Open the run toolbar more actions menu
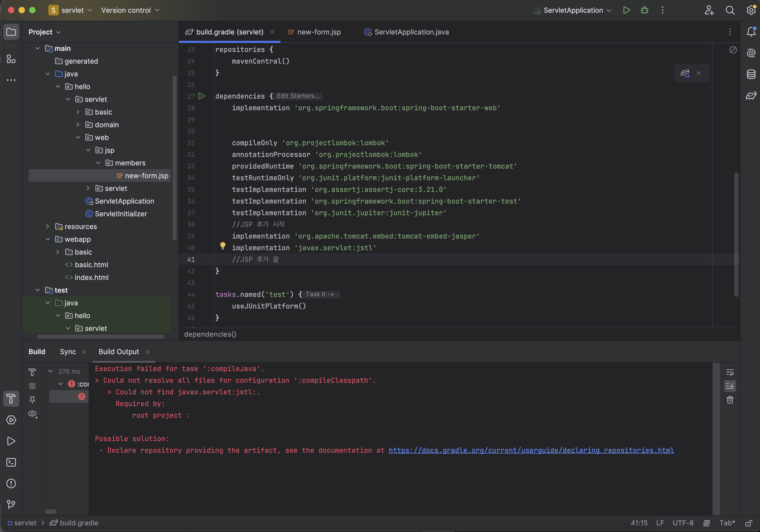 click(x=662, y=10)
